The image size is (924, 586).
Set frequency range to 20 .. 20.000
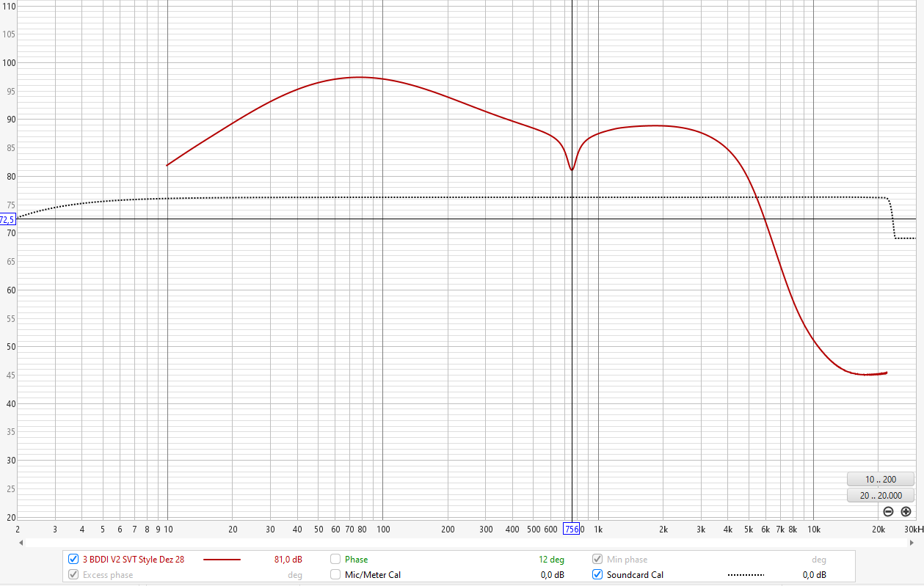tap(881, 496)
